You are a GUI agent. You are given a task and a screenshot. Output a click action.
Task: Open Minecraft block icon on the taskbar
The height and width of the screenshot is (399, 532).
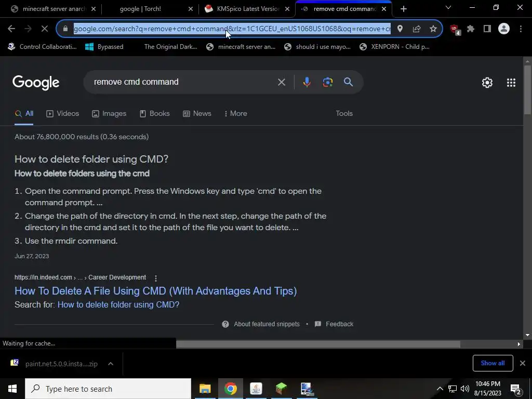click(x=281, y=389)
